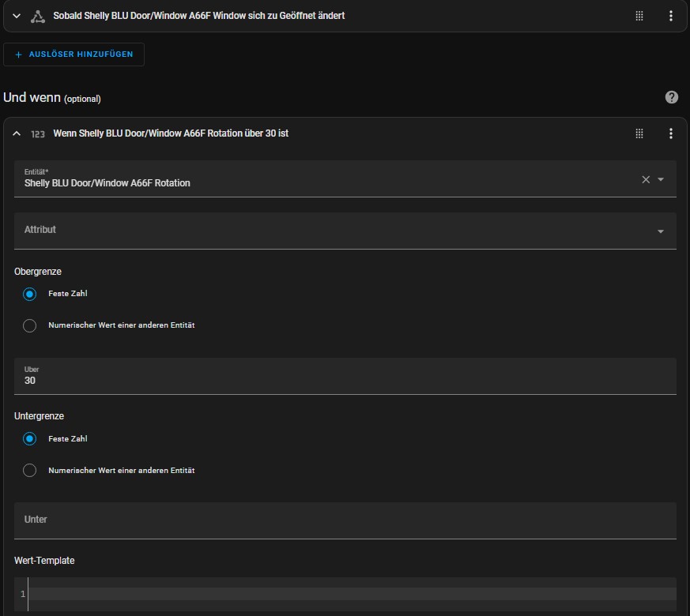Click numeric state 123 icon
This screenshot has height=616, width=690.
[x=38, y=134]
